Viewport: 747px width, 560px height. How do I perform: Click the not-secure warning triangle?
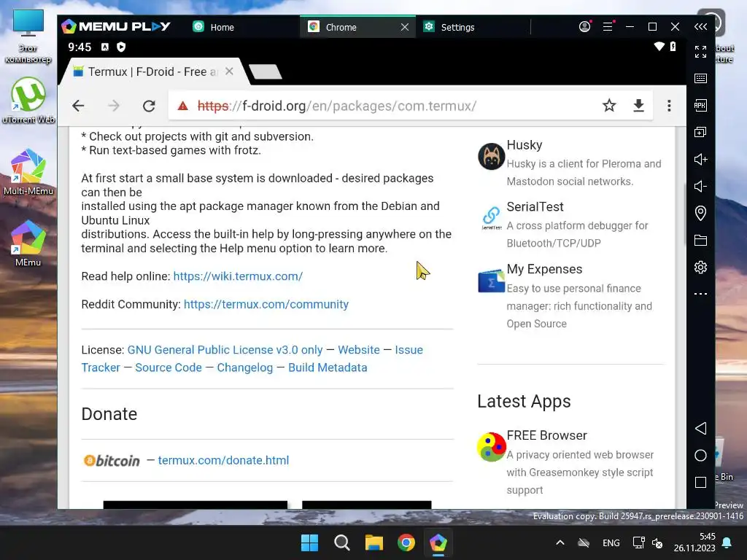pos(183,106)
